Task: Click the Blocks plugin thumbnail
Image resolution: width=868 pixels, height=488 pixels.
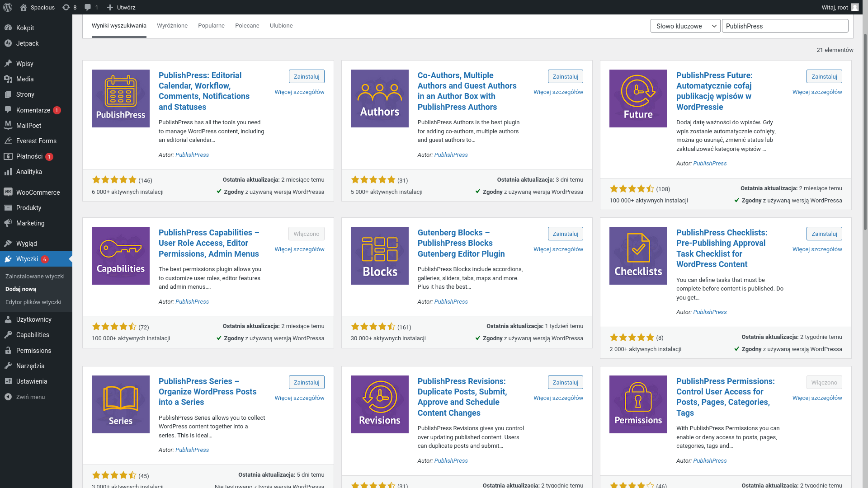Action: point(380,256)
